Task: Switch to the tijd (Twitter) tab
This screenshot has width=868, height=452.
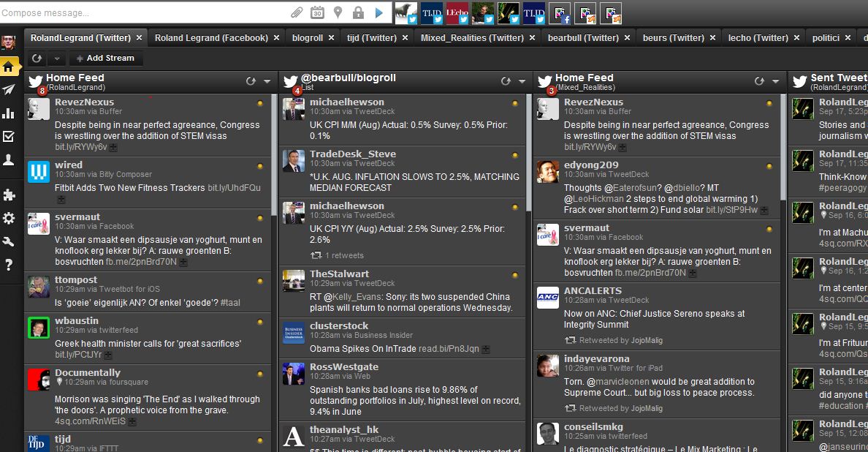Action: (x=371, y=38)
